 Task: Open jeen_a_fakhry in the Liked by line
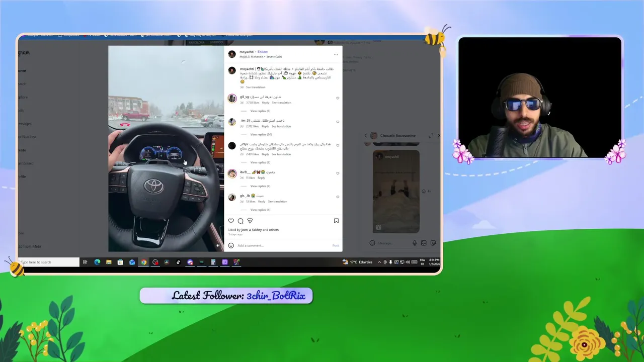(252, 230)
